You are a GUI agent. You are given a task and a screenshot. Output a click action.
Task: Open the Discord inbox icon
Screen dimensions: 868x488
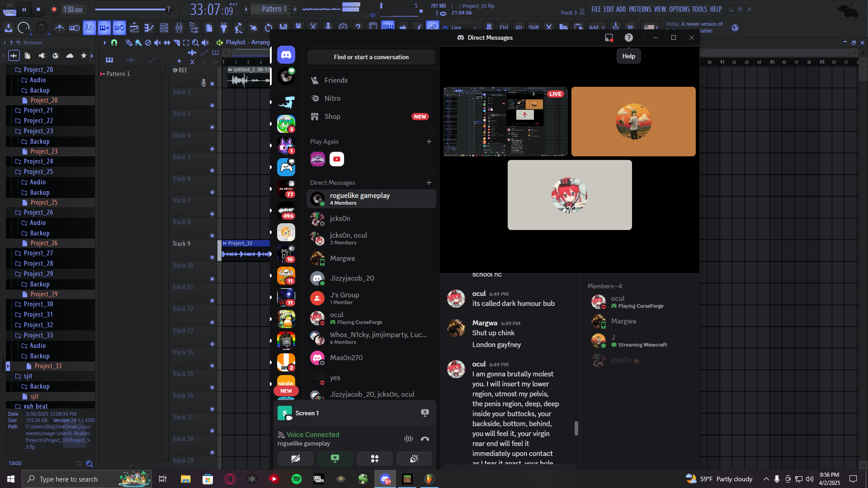click(x=609, y=38)
